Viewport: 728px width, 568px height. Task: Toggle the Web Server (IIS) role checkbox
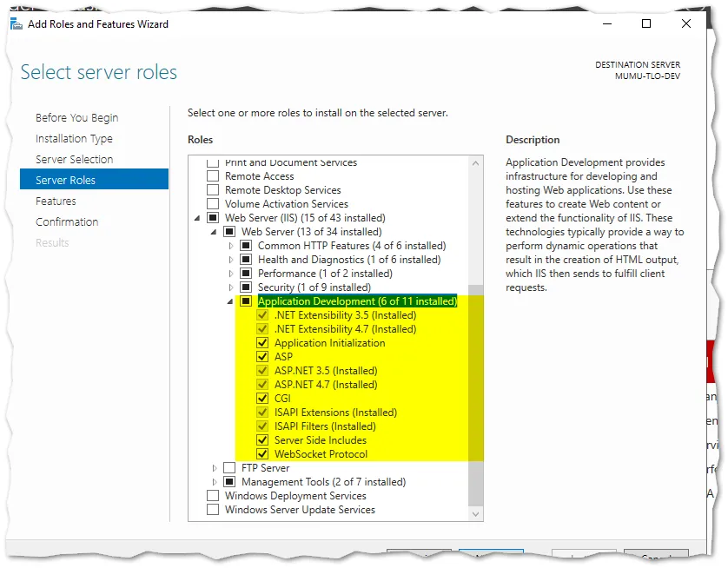213,218
